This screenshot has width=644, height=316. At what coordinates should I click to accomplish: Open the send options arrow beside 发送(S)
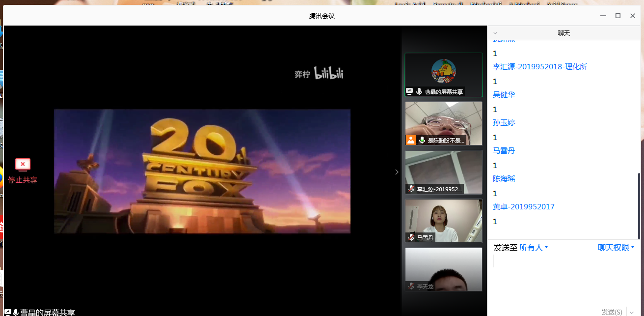click(631, 312)
